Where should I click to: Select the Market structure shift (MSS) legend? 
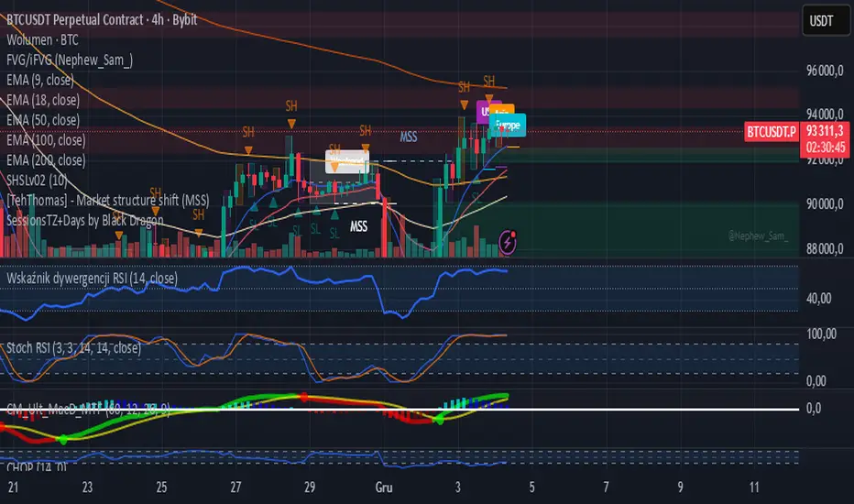(108, 200)
